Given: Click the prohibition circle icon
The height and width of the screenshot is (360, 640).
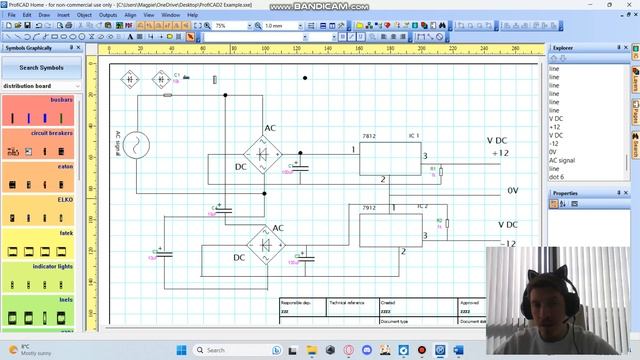Looking at the screenshot, I should point(440,37).
